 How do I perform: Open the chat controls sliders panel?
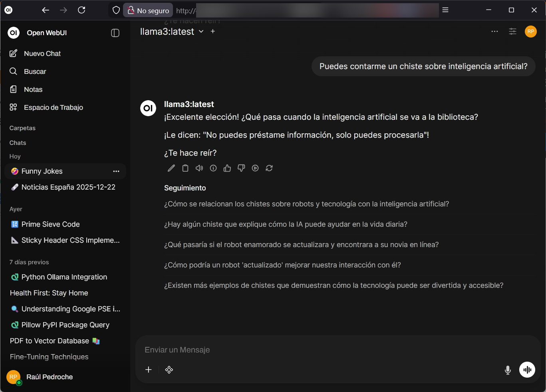point(512,31)
